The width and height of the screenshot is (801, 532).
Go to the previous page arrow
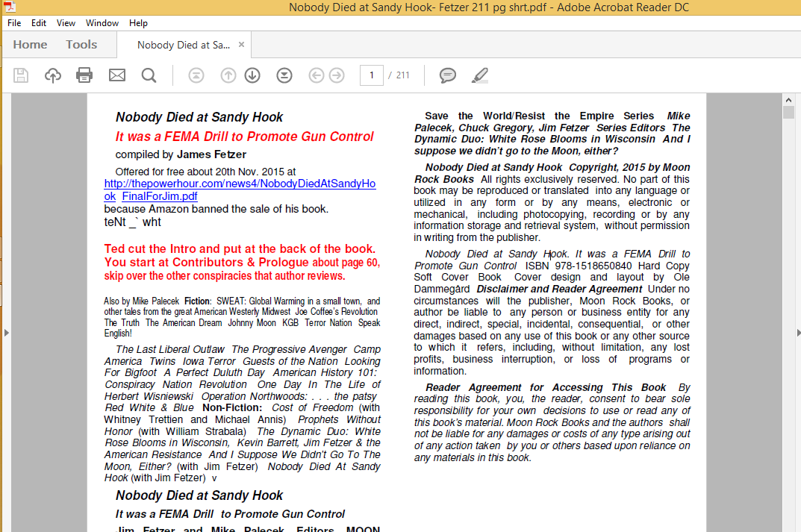(228, 75)
